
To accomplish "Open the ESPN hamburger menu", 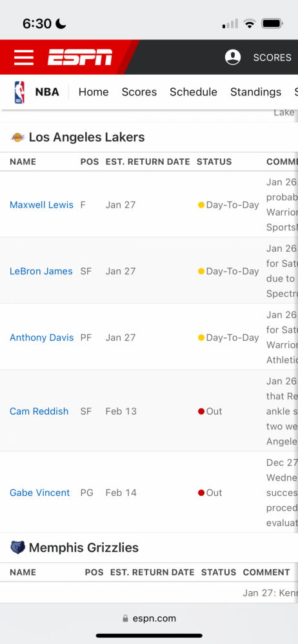I will [x=24, y=57].
